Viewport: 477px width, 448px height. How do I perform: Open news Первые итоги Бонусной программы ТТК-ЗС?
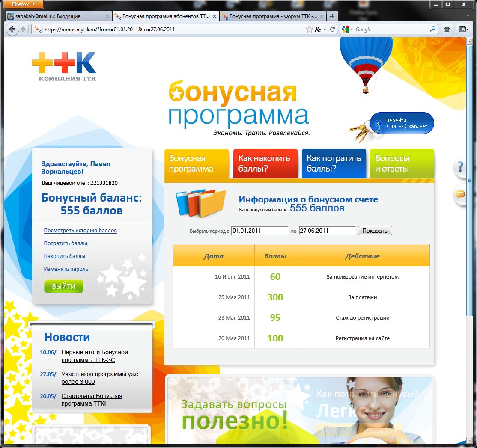click(95, 356)
